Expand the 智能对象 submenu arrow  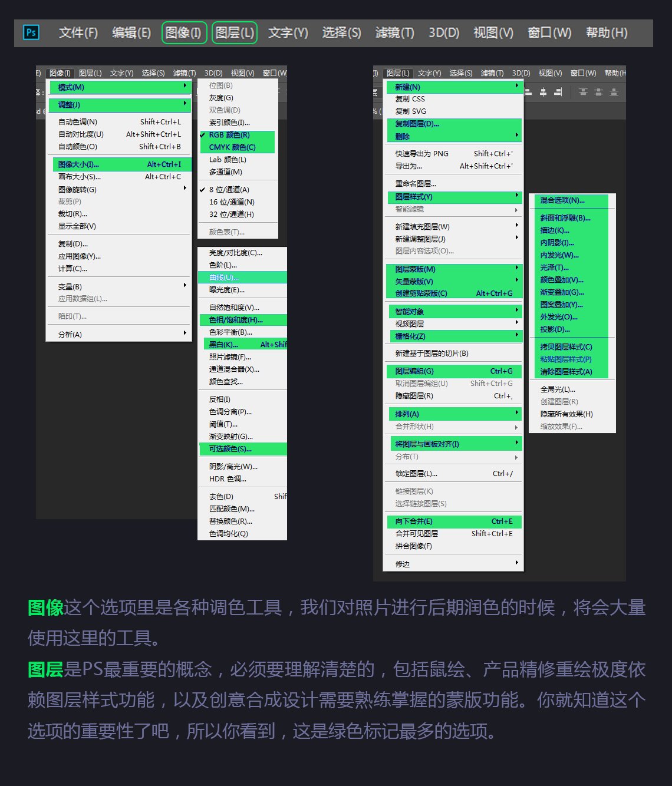click(517, 311)
